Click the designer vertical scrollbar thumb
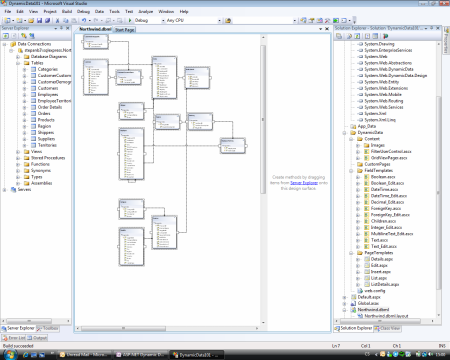Viewport: 450px width, 360px height. click(263, 119)
